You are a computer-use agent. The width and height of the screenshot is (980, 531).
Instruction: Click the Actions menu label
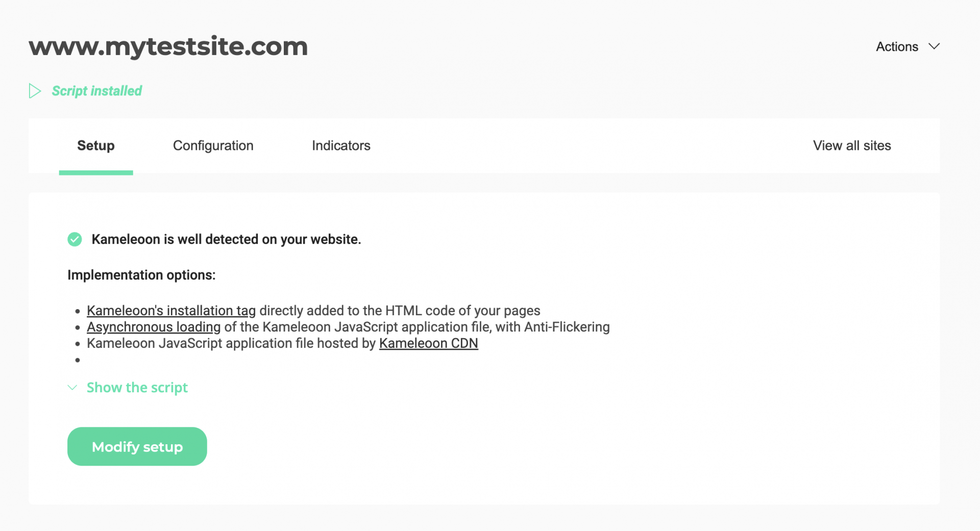897,46
